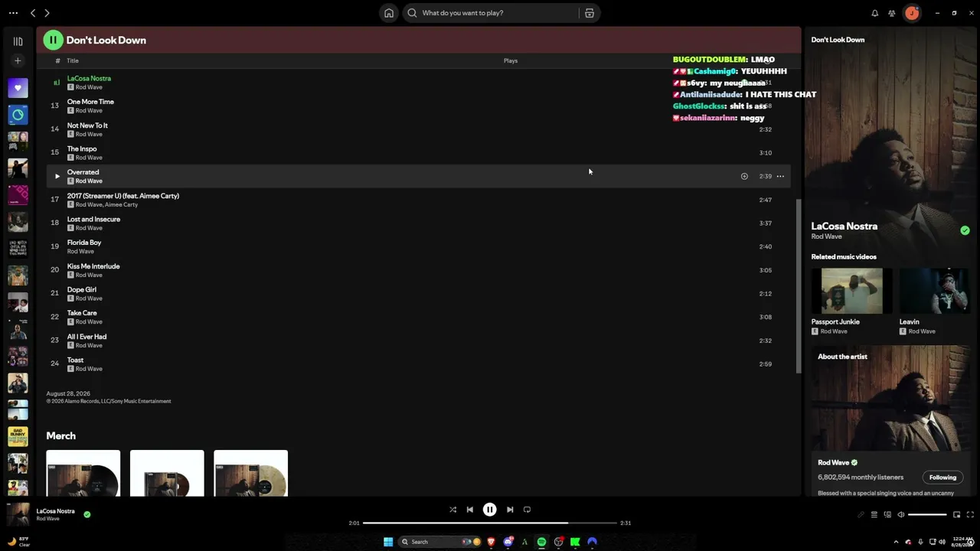
Task: Go forward to next page
Action: (x=47, y=13)
